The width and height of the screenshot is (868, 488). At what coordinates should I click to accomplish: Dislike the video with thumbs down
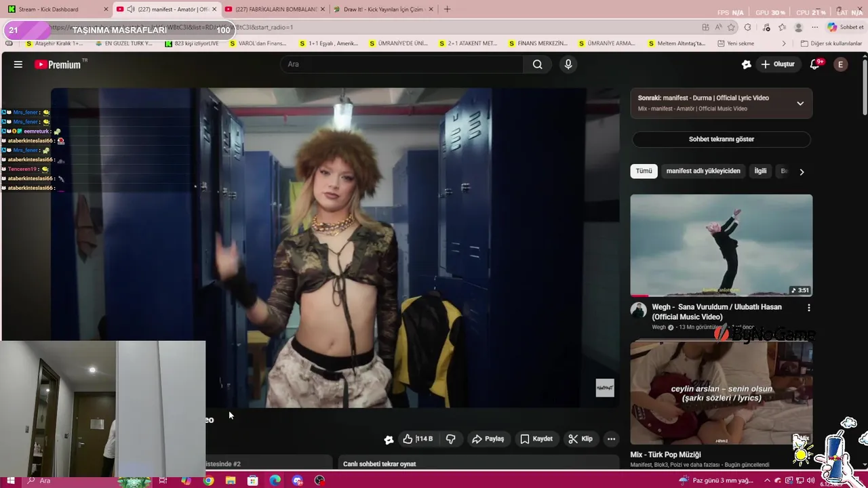450,439
